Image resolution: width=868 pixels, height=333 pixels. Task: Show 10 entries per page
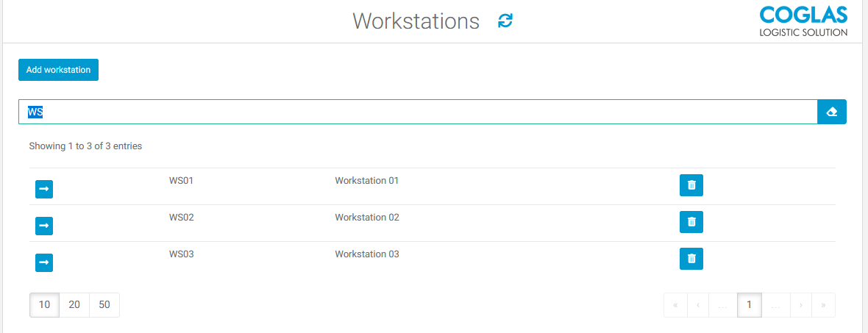click(44, 305)
